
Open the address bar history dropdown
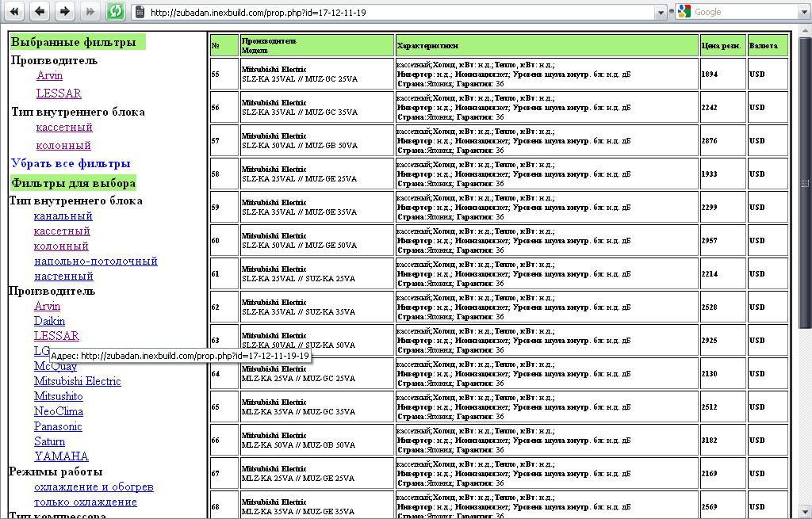(661, 13)
